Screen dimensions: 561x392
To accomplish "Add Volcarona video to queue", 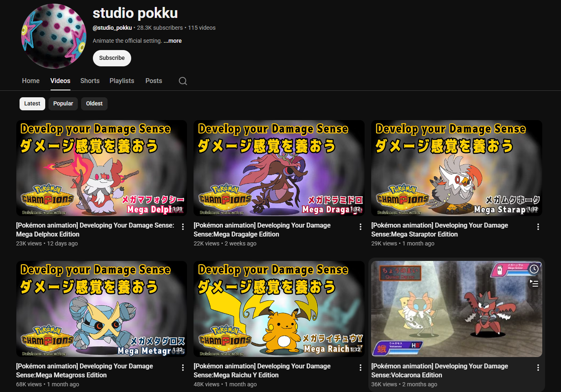I will (x=534, y=283).
